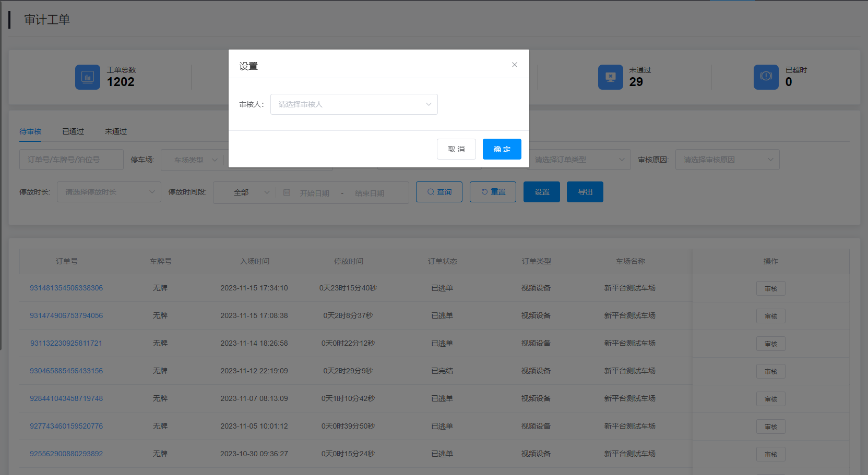Image resolution: width=868 pixels, height=475 pixels.
Task: Click the 订单号/车牌号/泊位号 search field
Action: pyautogui.click(x=71, y=160)
